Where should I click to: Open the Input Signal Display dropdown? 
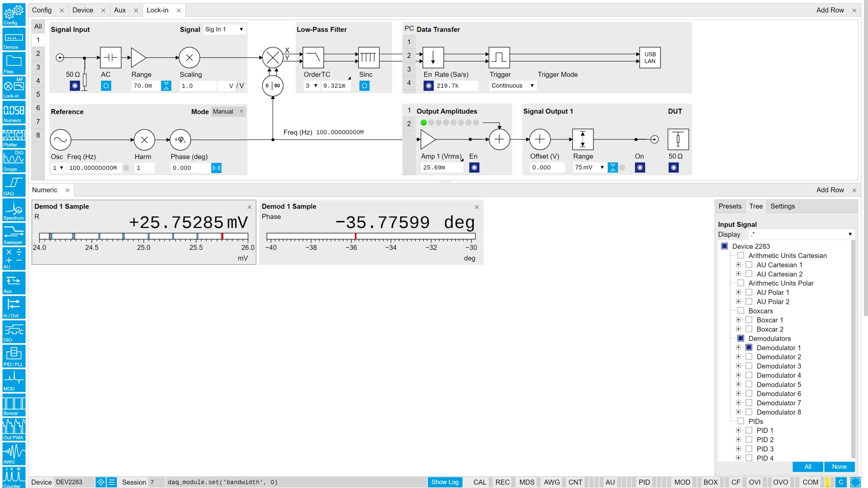tap(802, 234)
